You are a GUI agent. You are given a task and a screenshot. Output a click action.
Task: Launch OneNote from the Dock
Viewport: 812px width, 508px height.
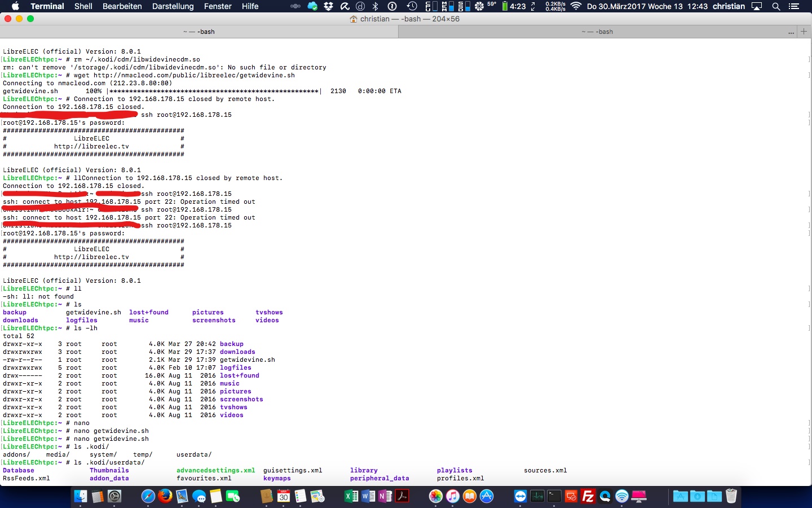(385, 496)
